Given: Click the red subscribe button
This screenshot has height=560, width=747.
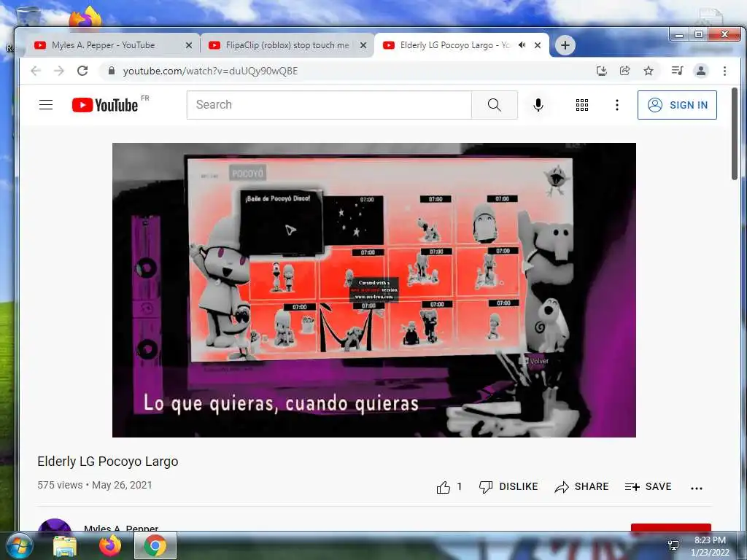Looking at the screenshot, I should tap(671, 528).
